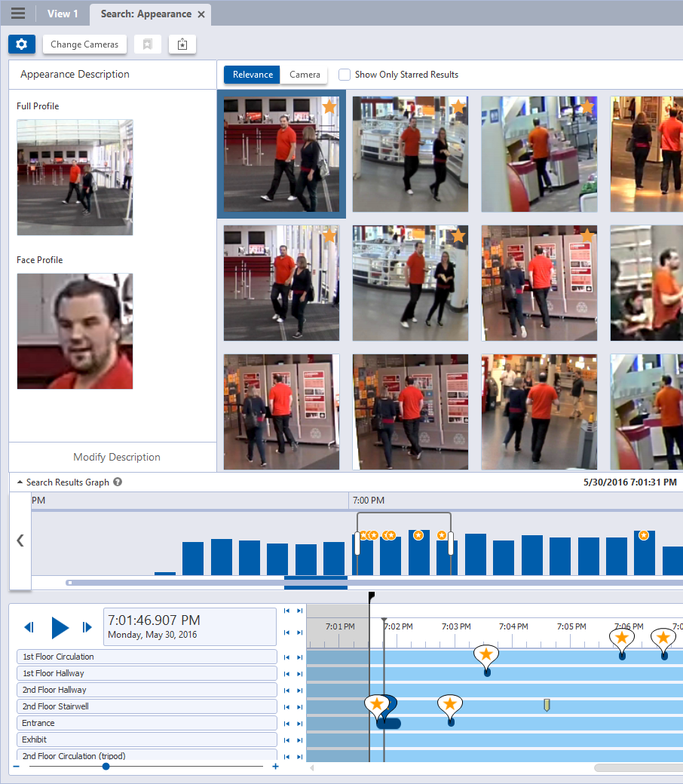Unstar the selected first result thumbnail
Image resolution: width=683 pixels, height=784 pixels.
point(329,106)
